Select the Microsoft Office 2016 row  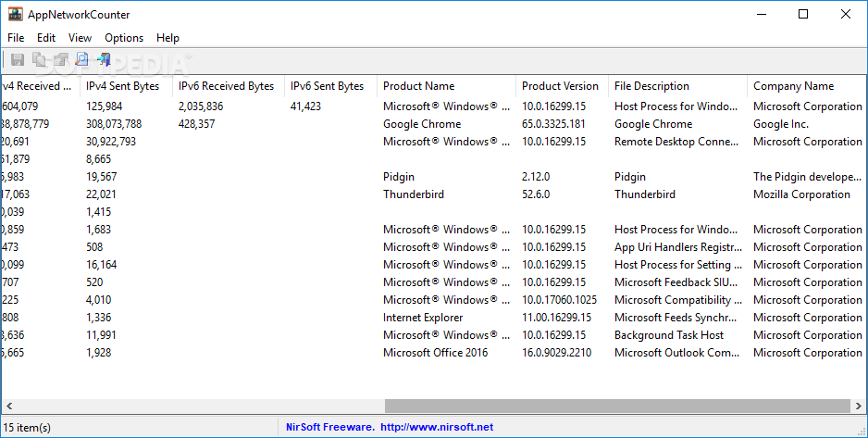click(435, 353)
